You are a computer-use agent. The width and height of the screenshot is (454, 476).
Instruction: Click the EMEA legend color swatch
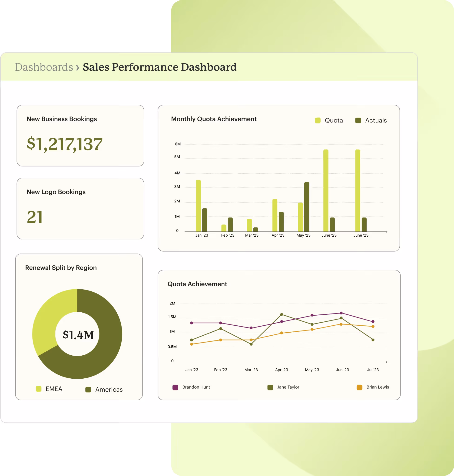coord(39,389)
